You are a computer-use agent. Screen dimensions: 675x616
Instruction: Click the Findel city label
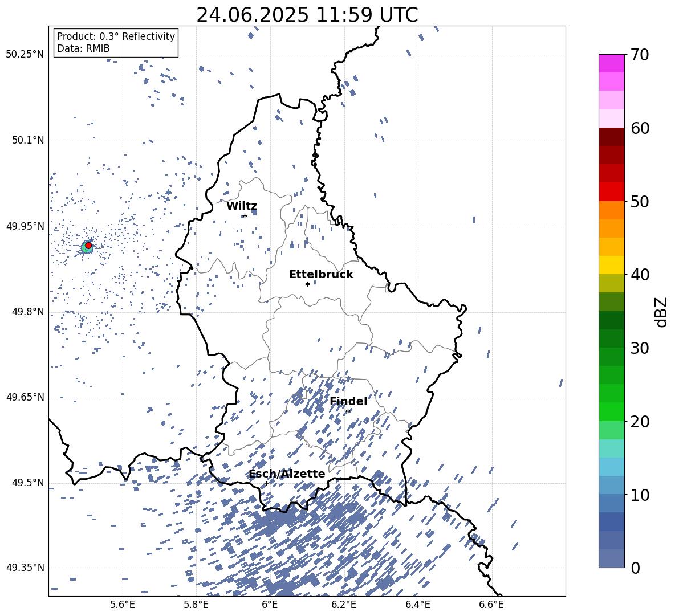[348, 401]
